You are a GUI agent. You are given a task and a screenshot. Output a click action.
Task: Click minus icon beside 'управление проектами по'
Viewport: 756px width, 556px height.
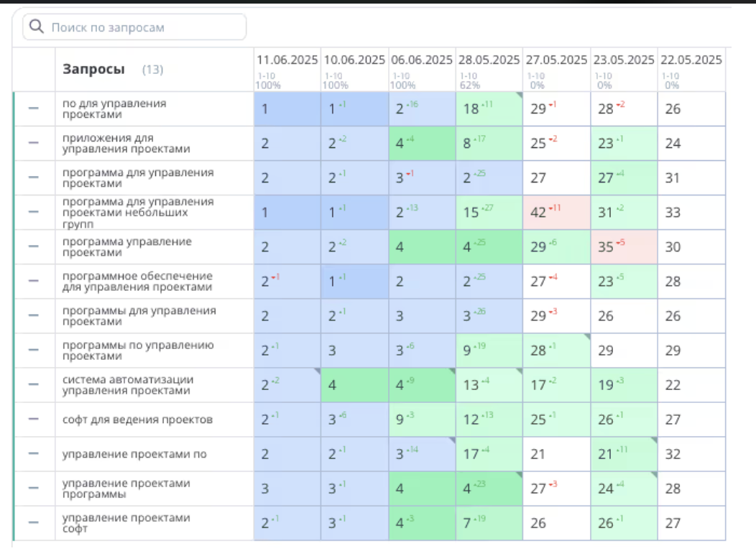pos(33,454)
